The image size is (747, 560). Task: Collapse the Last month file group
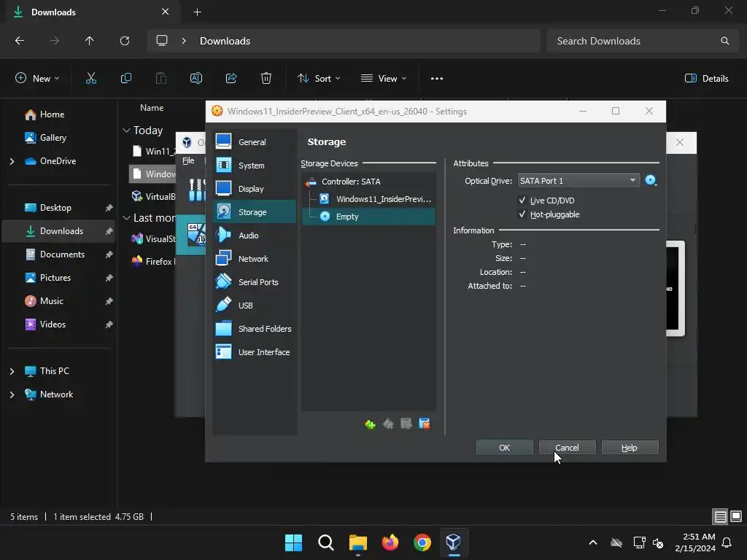click(x=126, y=217)
